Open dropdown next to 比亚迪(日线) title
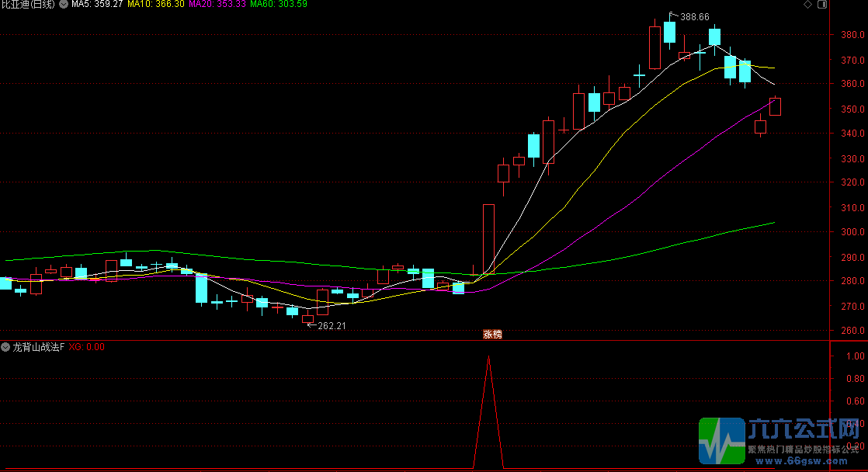Viewport: 868px width, 472px height. [62, 5]
